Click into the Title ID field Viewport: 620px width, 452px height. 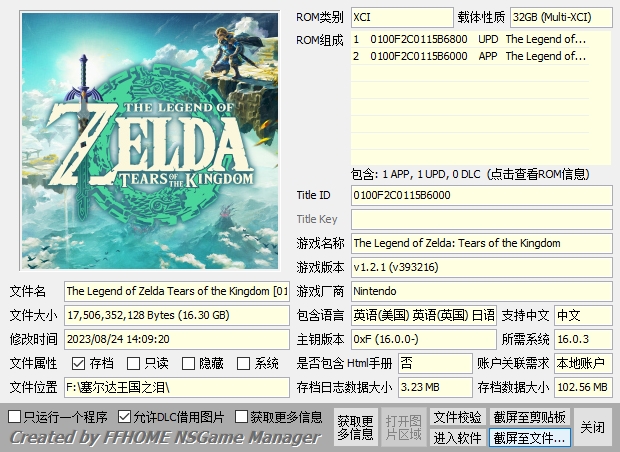coord(480,195)
